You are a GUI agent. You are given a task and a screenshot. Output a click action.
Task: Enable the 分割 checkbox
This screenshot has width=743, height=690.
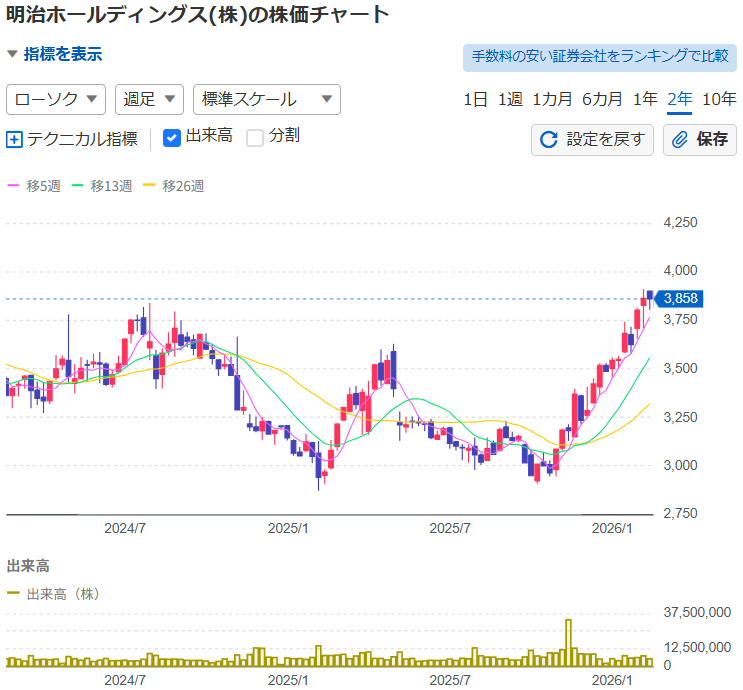[255, 137]
